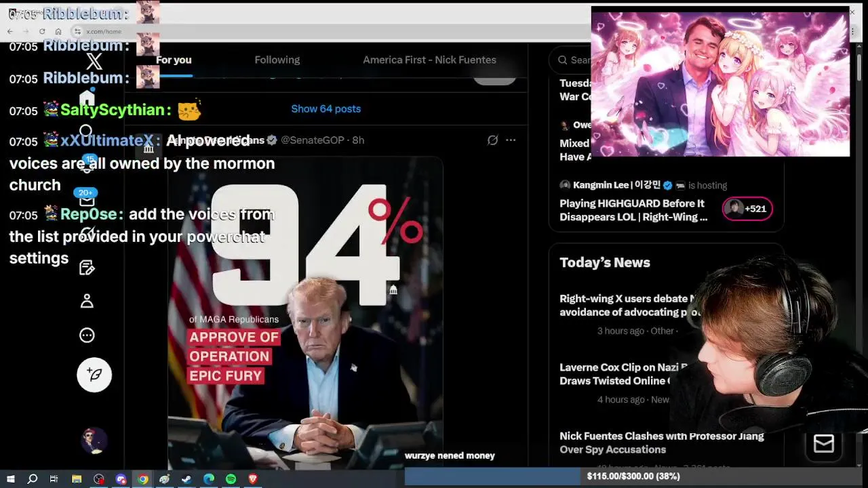The width and height of the screenshot is (868, 488).
Task: Open account avatar at sidebar bottom
Action: pyautogui.click(x=94, y=441)
